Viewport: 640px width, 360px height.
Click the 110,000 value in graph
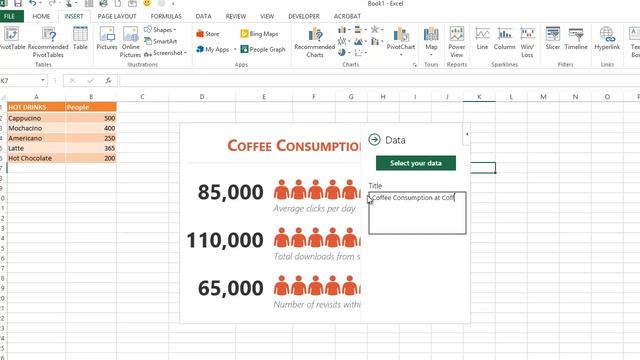pyautogui.click(x=224, y=240)
